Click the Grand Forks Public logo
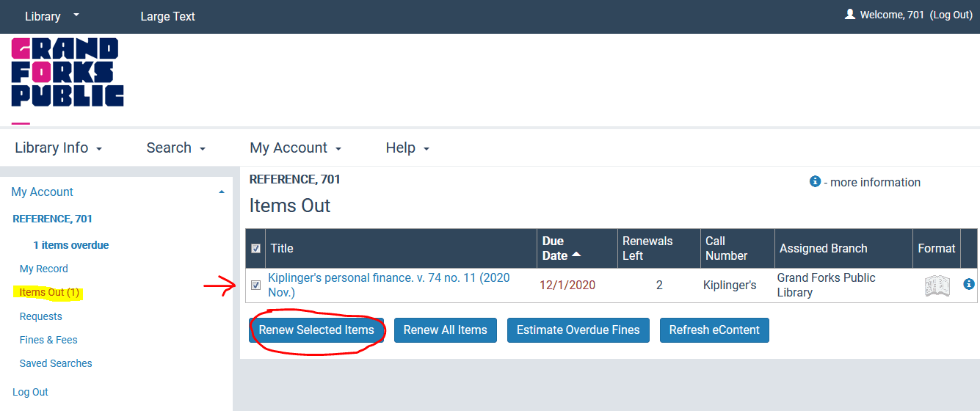980x411 pixels. click(68, 72)
